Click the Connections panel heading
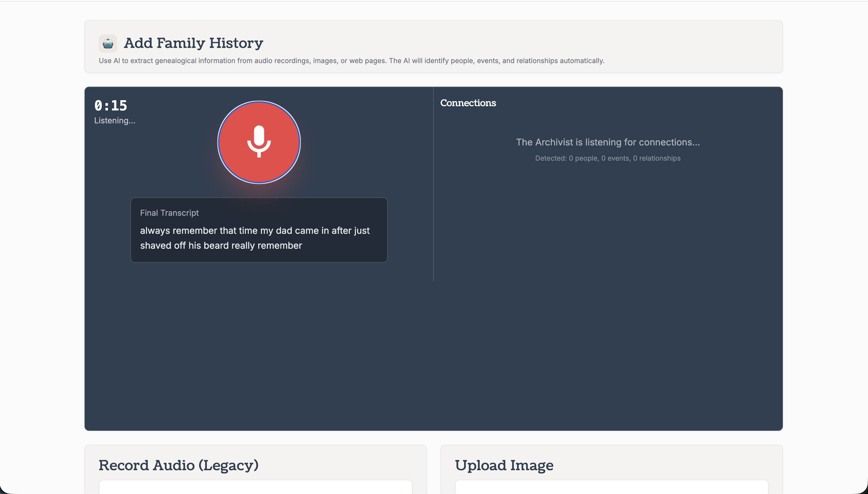The image size is (868, 494). (468, 103)
